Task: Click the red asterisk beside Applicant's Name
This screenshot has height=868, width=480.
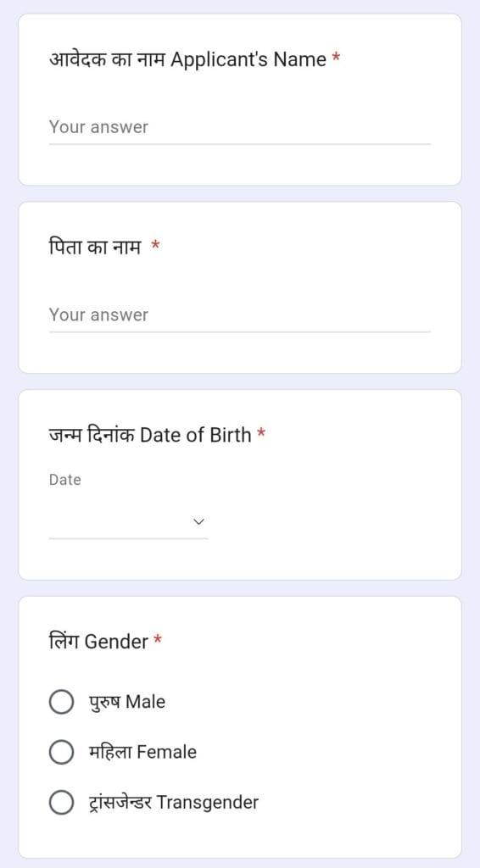Action: click(x=336, y=58)
